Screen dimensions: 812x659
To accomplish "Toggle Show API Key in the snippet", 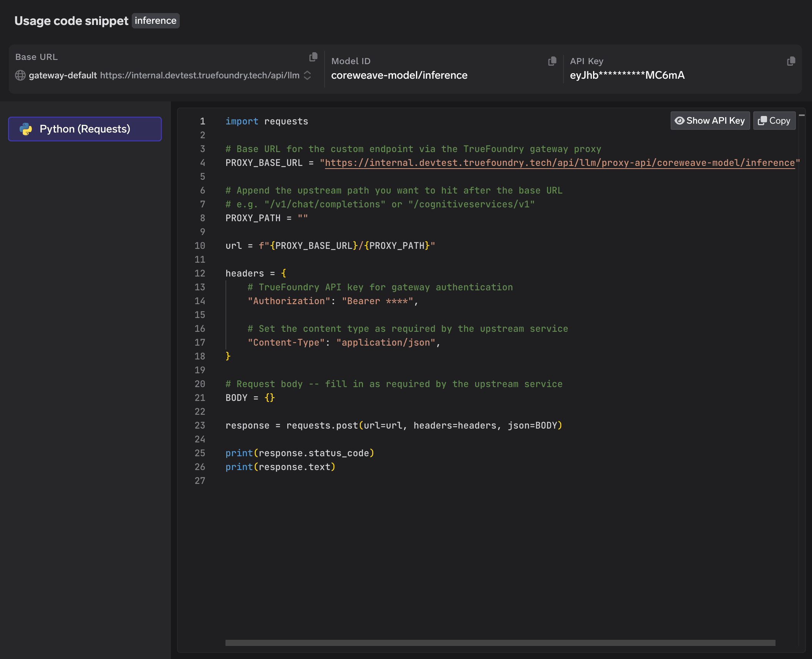I will point(710,121).
